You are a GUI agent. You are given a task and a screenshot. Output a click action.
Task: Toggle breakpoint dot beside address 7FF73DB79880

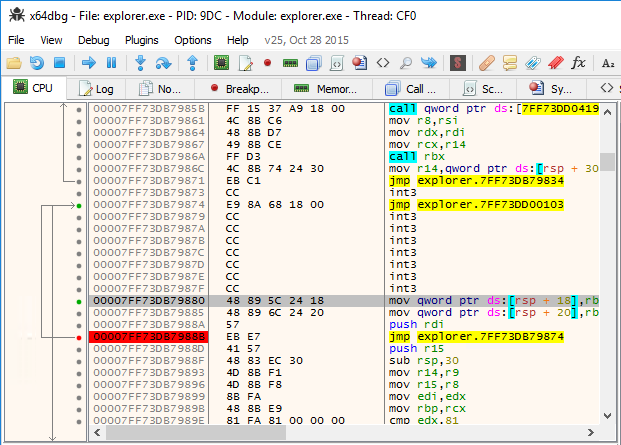tap(79, 302)
